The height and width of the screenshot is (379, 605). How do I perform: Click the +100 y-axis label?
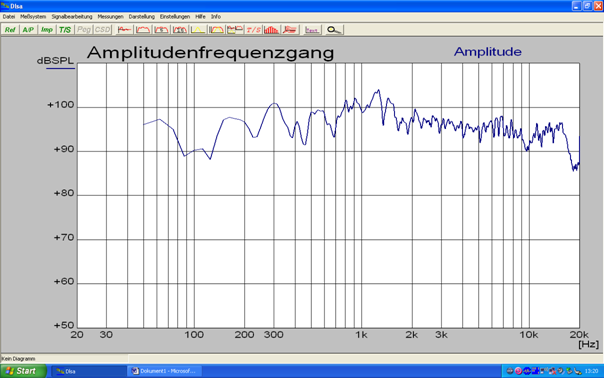(x=61, y=105)
